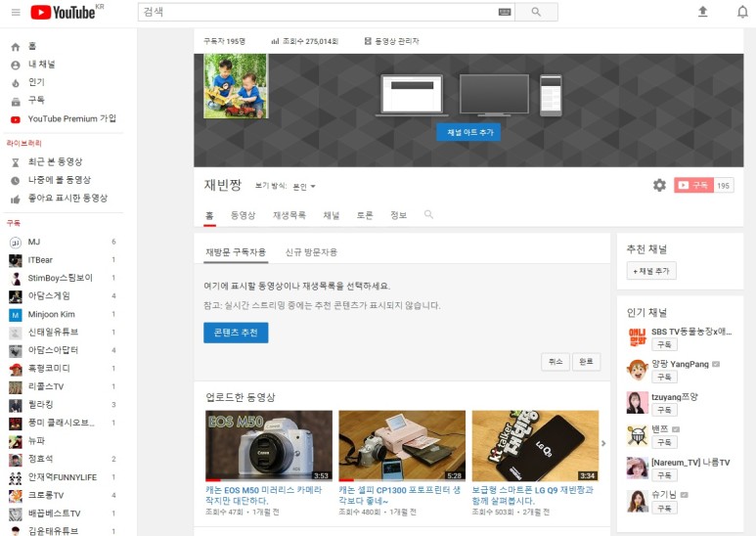Select the 동영상 tab

click(243, 215)
